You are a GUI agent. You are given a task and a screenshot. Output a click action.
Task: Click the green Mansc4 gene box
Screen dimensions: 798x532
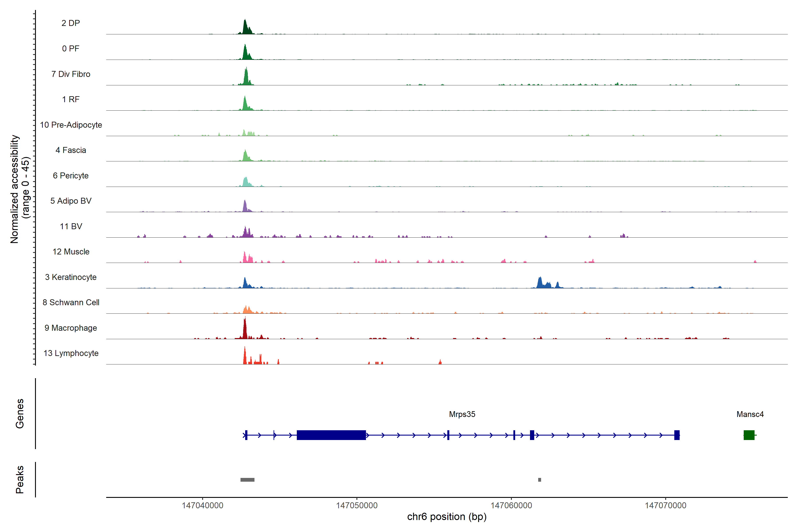[x=749, y=435]
